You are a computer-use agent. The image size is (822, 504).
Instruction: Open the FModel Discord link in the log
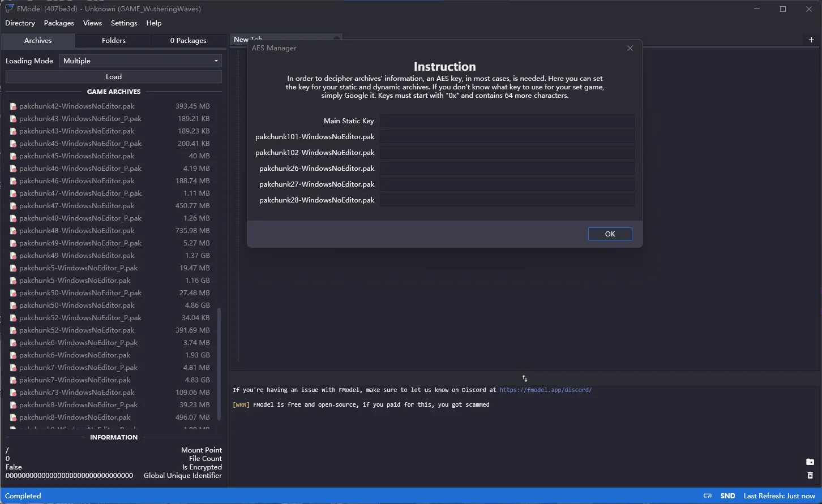546,390
